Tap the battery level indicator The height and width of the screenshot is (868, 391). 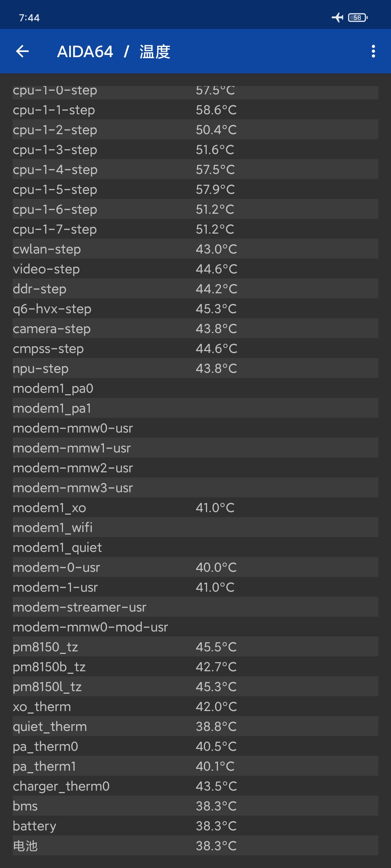tap(358, 17)
